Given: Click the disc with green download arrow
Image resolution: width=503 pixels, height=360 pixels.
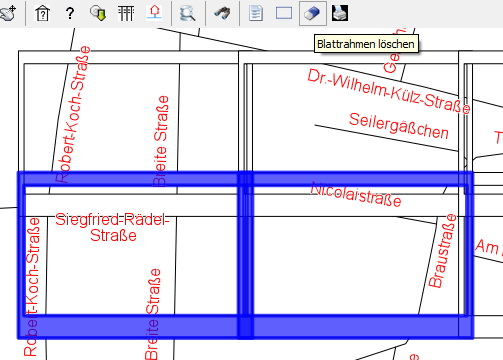Looking at the screenshot, I should pyautogui.click(x=98, y=13).
